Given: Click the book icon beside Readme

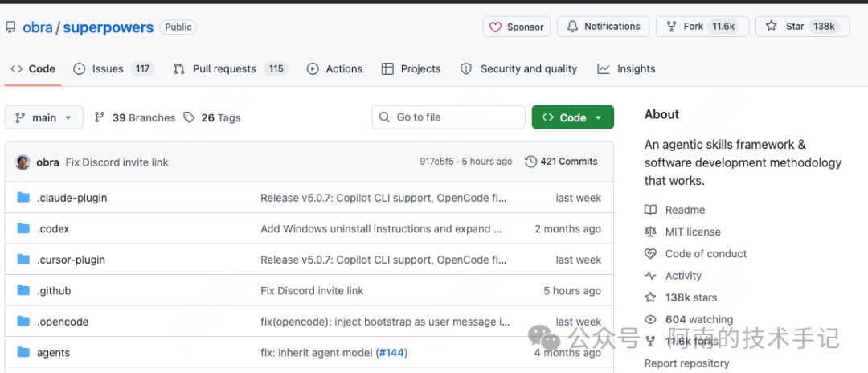Looking at the screenshot, I should click(650, 210).
